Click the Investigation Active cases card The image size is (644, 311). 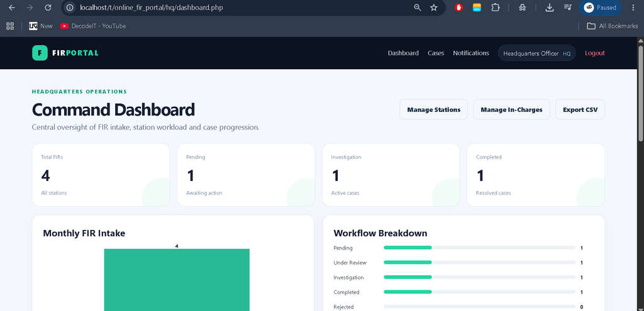coord(391,175)
